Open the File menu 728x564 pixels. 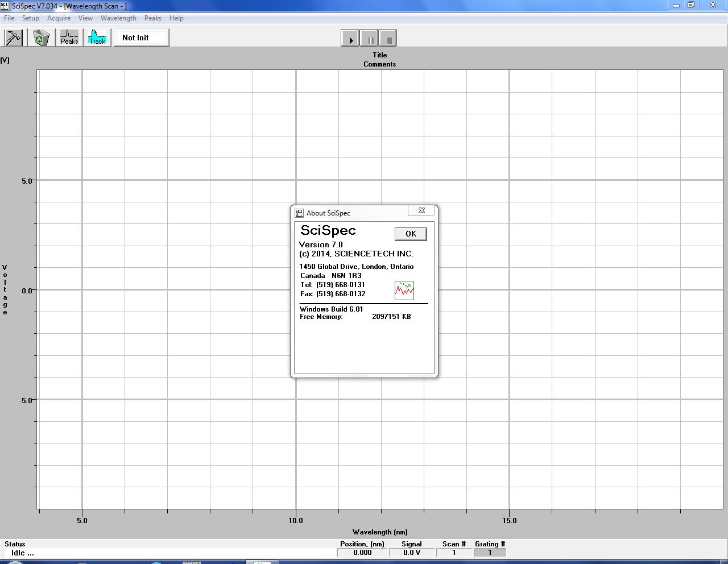pyautogui.click(x=9, y=18)
